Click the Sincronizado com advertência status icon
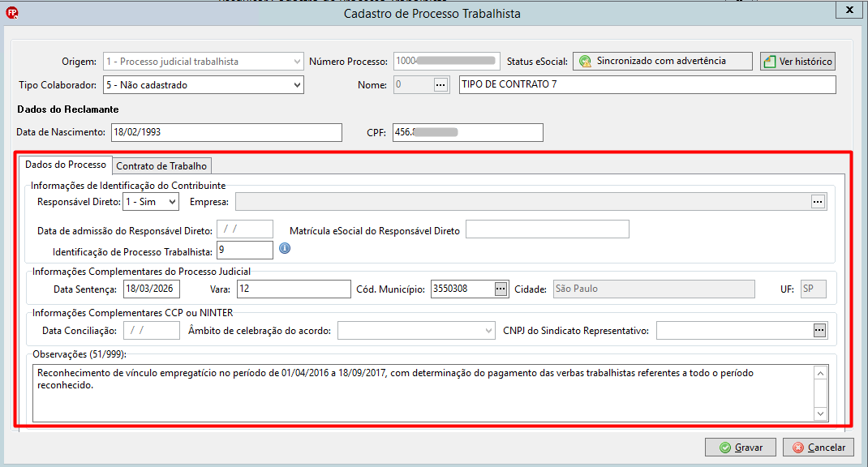Image resolution: width=868 pixels, height=467 pixels. [585, 62]
